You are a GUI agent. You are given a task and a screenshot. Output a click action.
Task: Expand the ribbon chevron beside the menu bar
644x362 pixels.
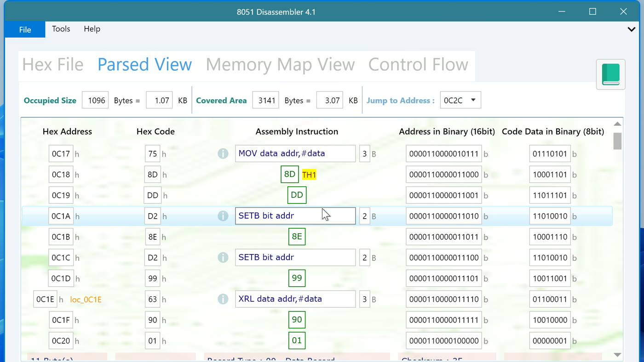tap(632, 29)
